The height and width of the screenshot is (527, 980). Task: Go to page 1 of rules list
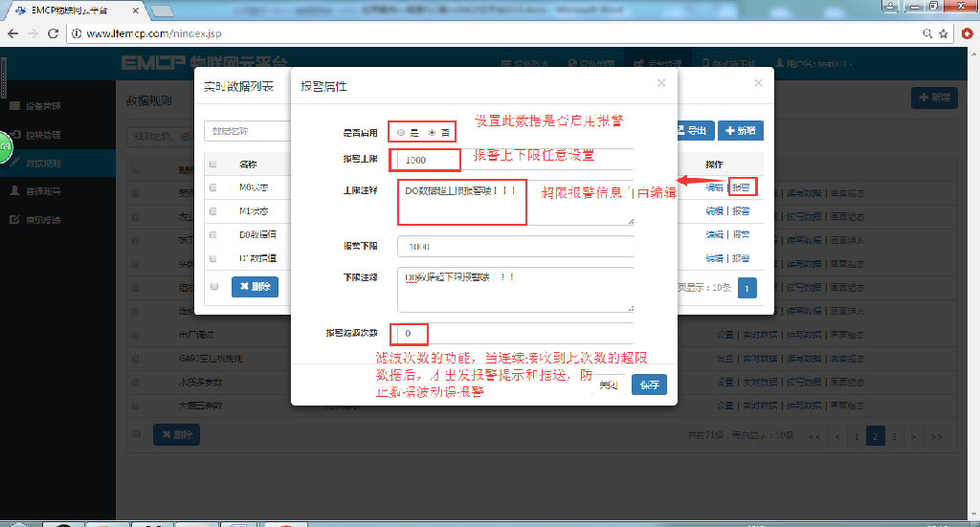857,436
